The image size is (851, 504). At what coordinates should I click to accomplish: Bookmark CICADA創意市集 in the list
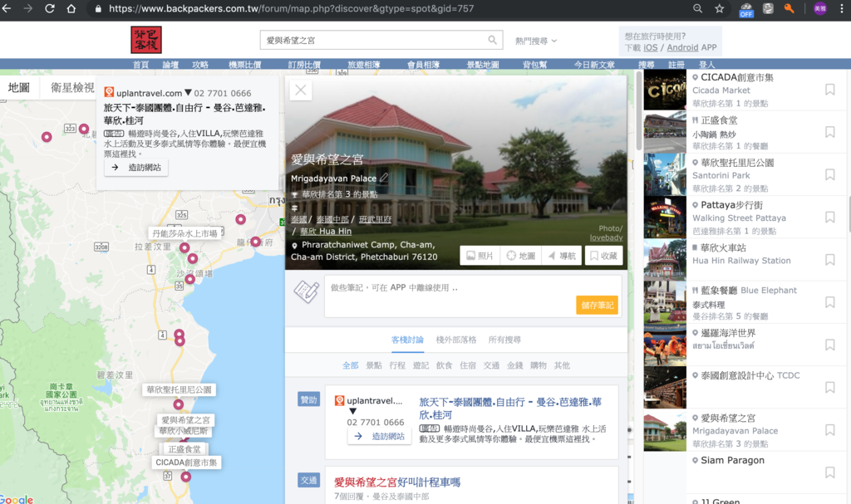coord(830,90)
